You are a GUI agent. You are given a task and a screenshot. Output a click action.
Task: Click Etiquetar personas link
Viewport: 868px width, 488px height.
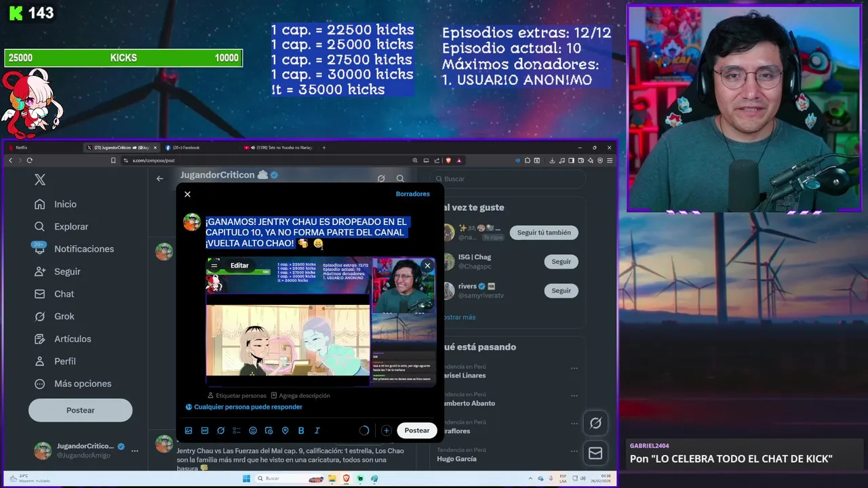[x=237, y=395]
